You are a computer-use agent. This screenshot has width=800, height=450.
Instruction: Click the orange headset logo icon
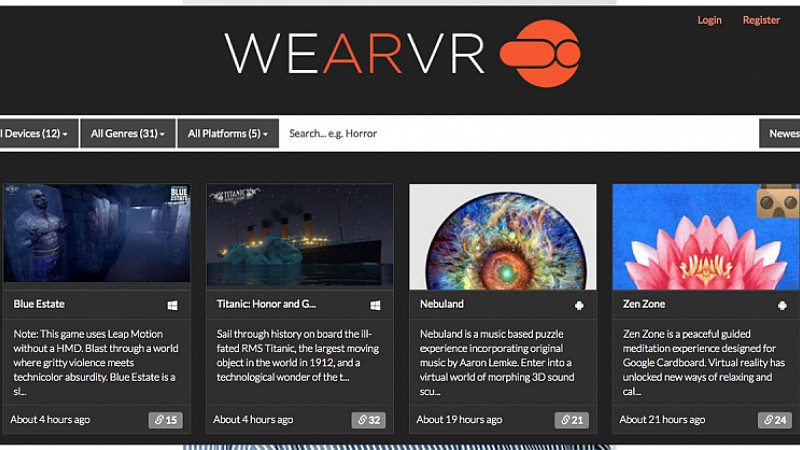tap(540, 53)
